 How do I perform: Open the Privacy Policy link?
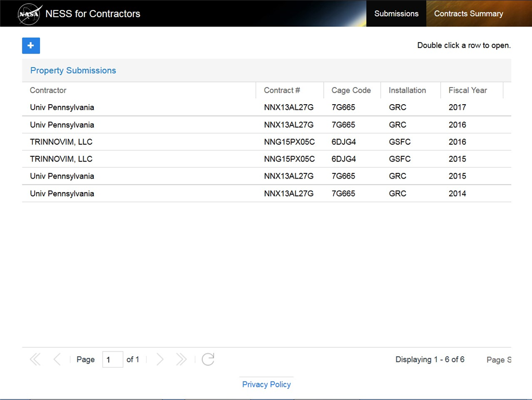pos(267,384)
